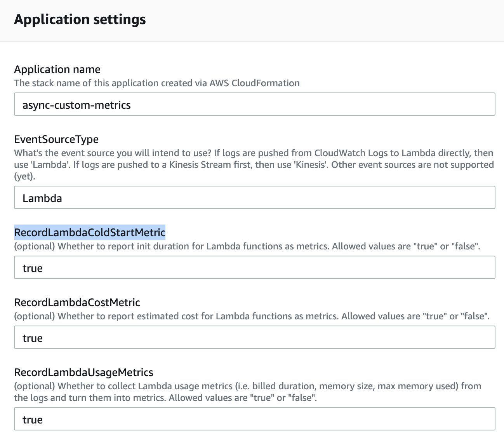Focus the EventSourceType field containing Lambda
Viewport: 504px width, 439px height.
tap(254, 197)
